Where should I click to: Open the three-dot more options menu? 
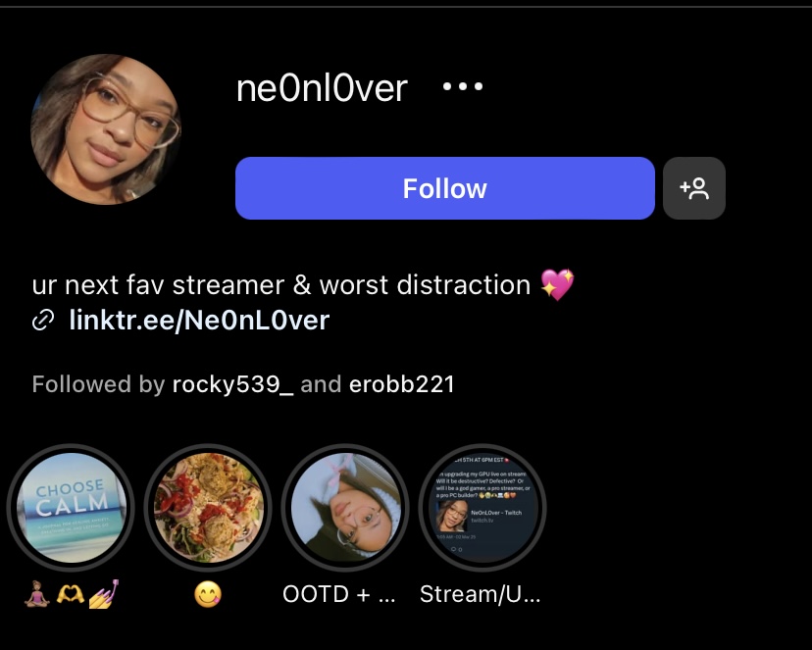pos(463,87)
